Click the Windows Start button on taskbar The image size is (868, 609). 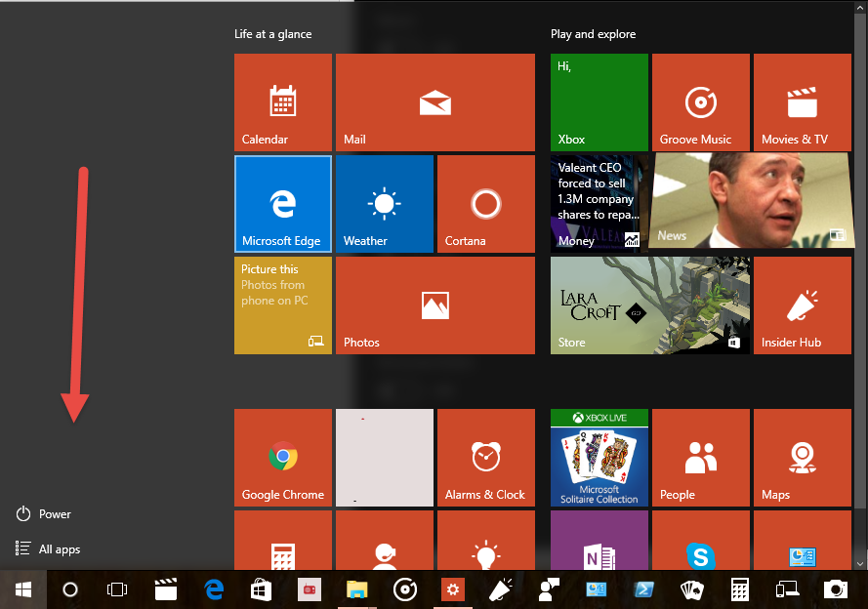[23, 589]
